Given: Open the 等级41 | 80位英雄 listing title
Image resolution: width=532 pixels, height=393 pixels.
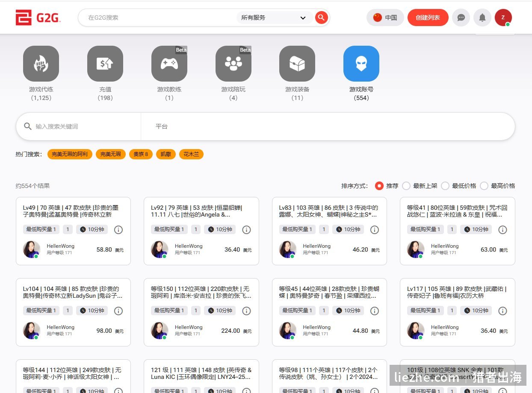Looking at the screenshot, I should tap(457, 211).
